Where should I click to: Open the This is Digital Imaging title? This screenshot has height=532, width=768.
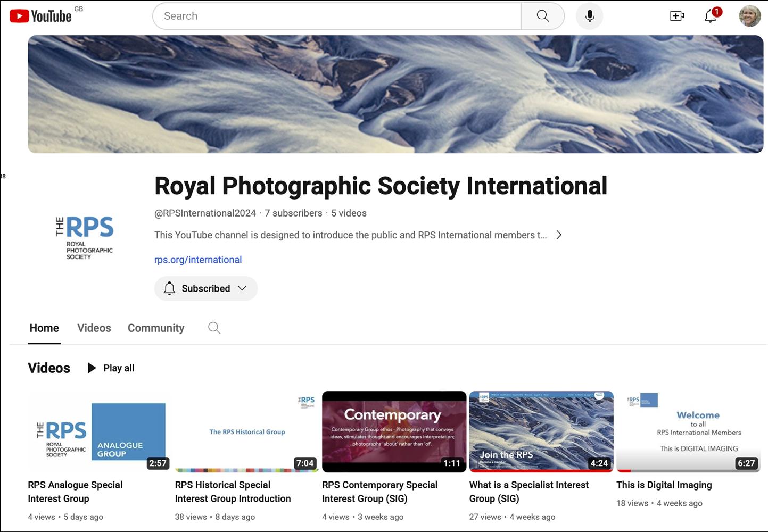(664, 485)
